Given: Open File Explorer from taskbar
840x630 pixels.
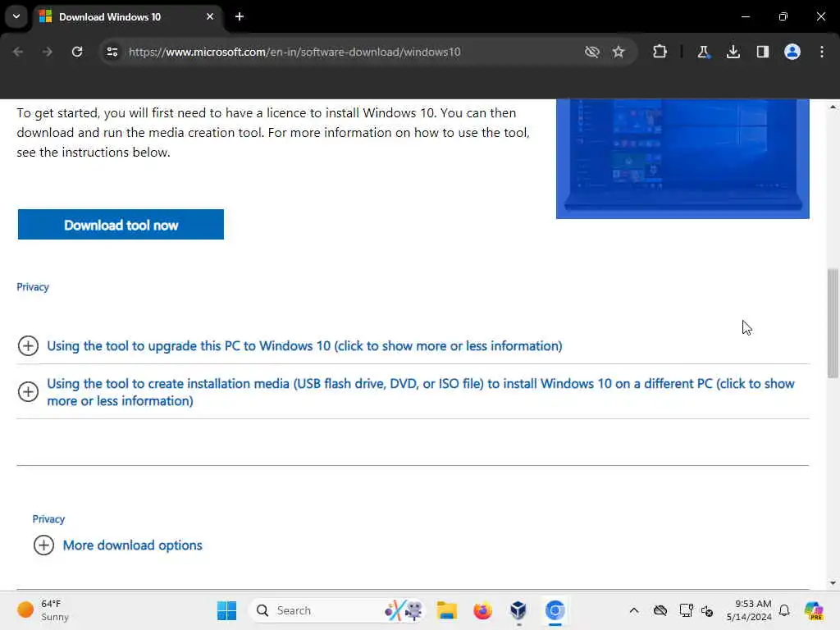Looking at the screenshot, I should (x=446, y=610).
